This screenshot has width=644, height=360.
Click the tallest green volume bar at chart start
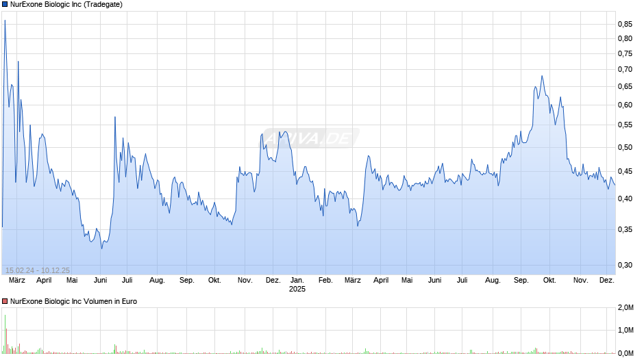click(x=5, y=334)
